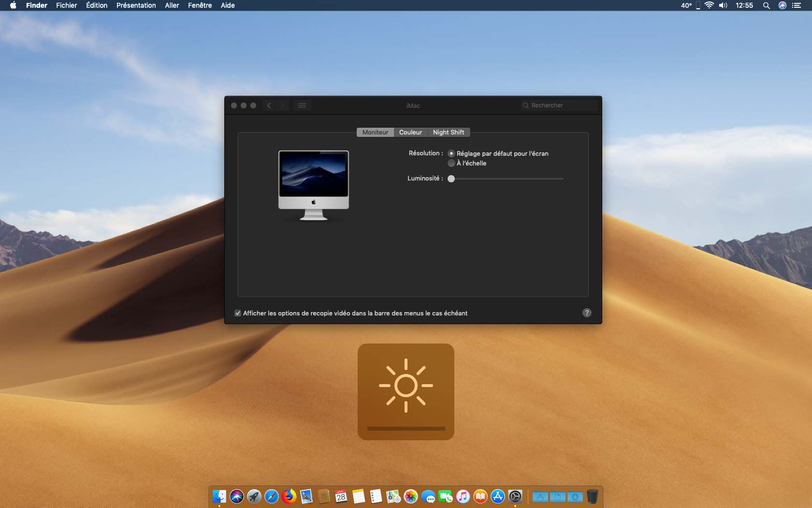Click the back navigation arrow button
The height and width of the screenshot is (508, 812).
[x=269, y=105]
